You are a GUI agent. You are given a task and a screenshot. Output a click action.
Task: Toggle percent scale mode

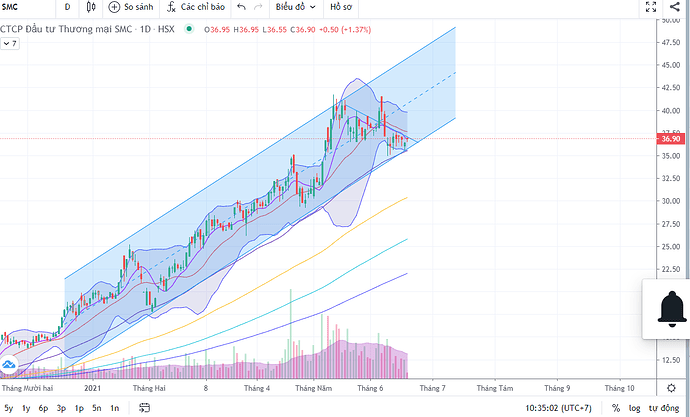[x=616, y=408]
